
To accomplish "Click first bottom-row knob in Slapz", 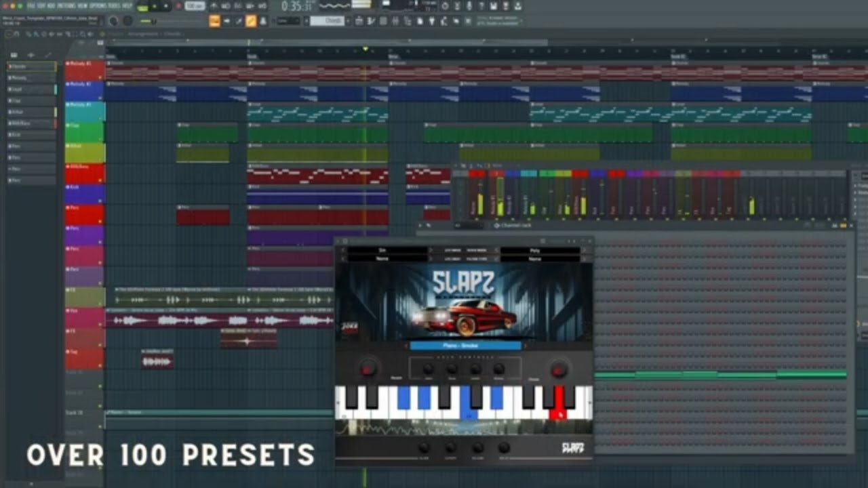I will pos(424,448).
